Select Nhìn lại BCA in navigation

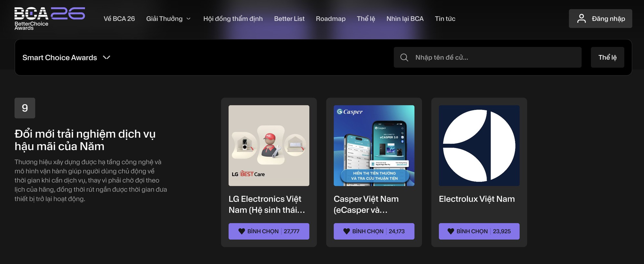[405, 19]
